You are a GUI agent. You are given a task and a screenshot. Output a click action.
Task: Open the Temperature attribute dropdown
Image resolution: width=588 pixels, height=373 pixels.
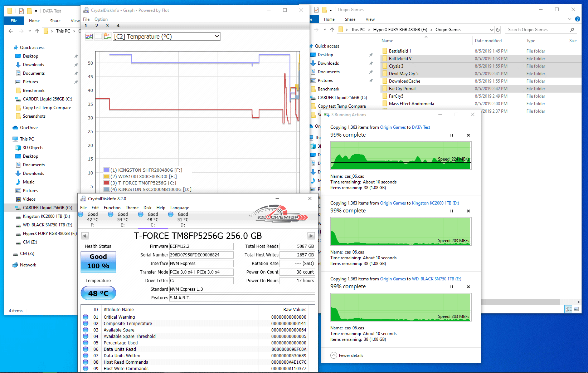(217, 36)
